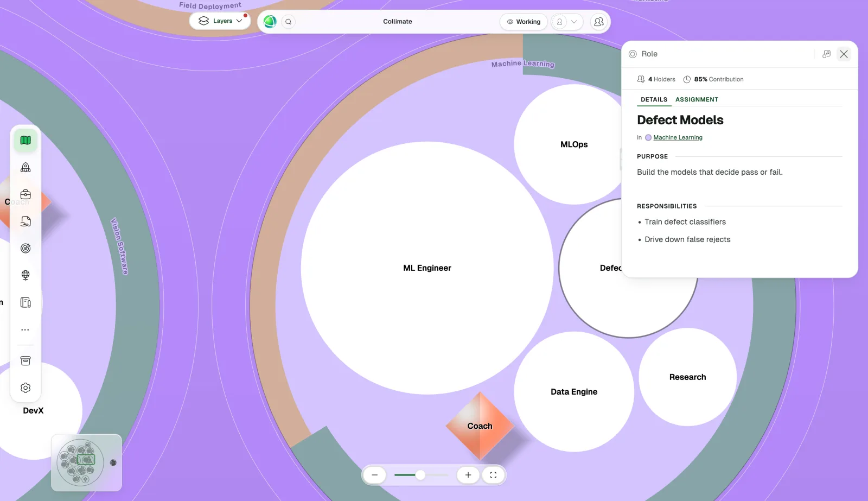
Task: Open the target goals icon in sidebar
Action: point(25,249)
